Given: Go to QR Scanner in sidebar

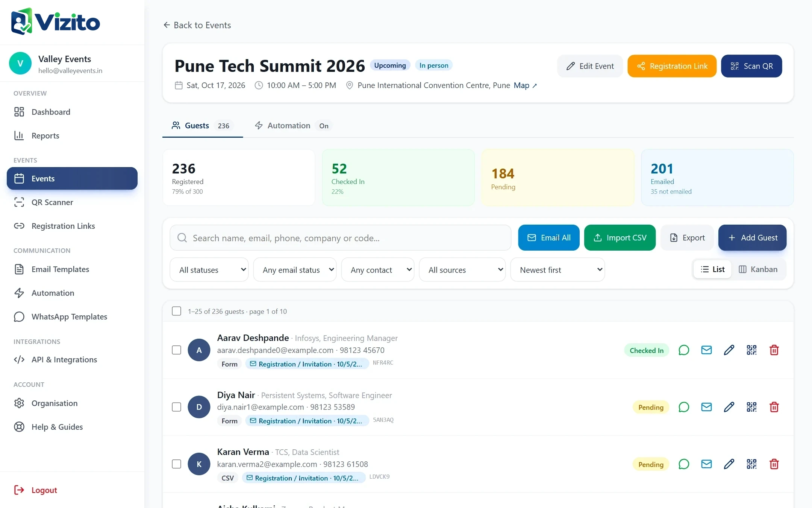Looking at the screenshot, I should tap(72, 202).
